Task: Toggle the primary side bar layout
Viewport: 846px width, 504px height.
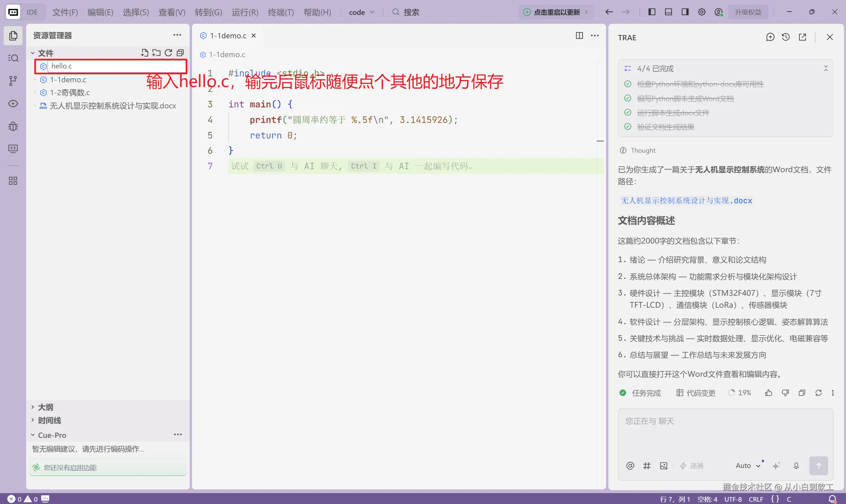Action: point(652,12)
